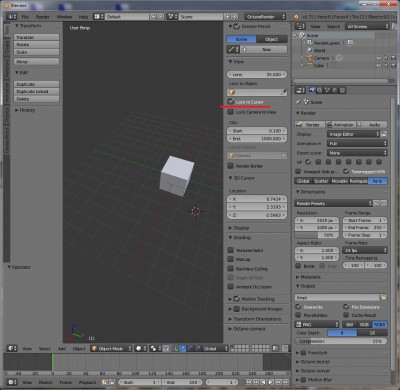Click the Duplicate Linked button

(37, 92)
